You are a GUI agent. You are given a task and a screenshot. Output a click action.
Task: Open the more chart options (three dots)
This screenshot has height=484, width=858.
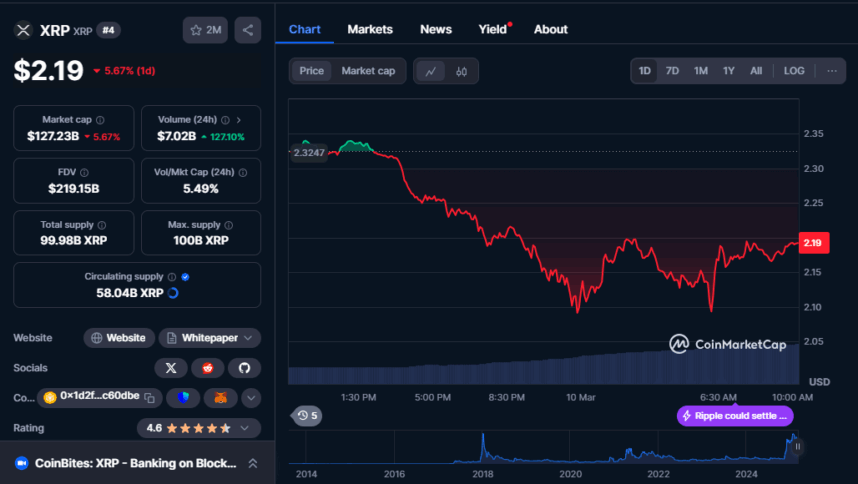[x=832, y=71]
